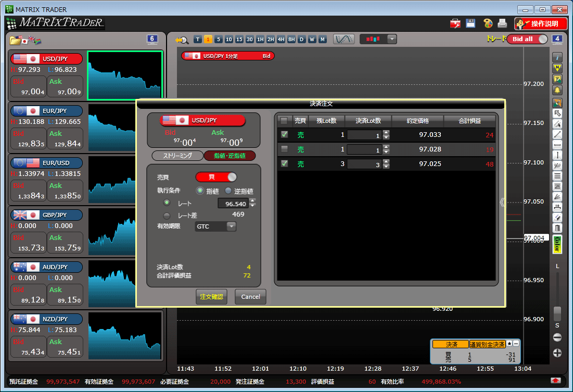Screen dimensions: 573x392
Task: Select the 1H timeframe
Action: pyautogui.click(x=260, y=40)
